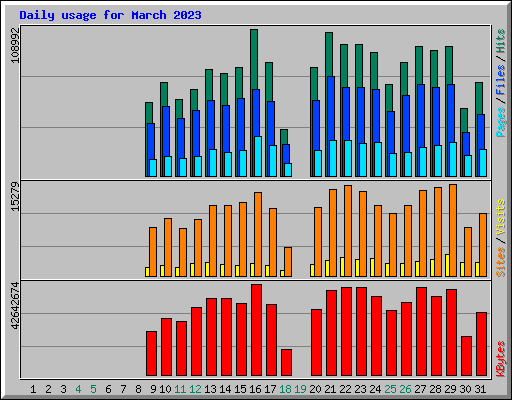Click the yellow sites bar for day 9
This screenshot has width=512, height=400.
pos(147,272)
